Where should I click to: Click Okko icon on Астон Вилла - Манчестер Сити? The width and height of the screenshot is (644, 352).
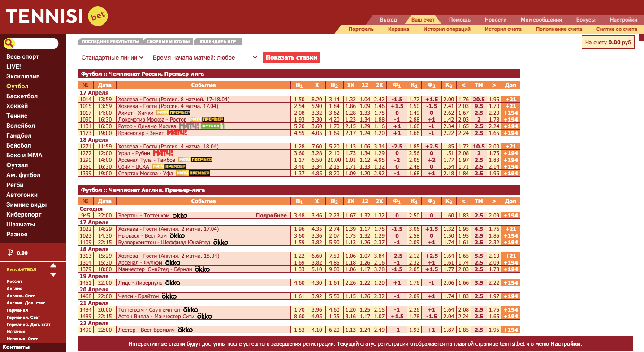[204, 317]
